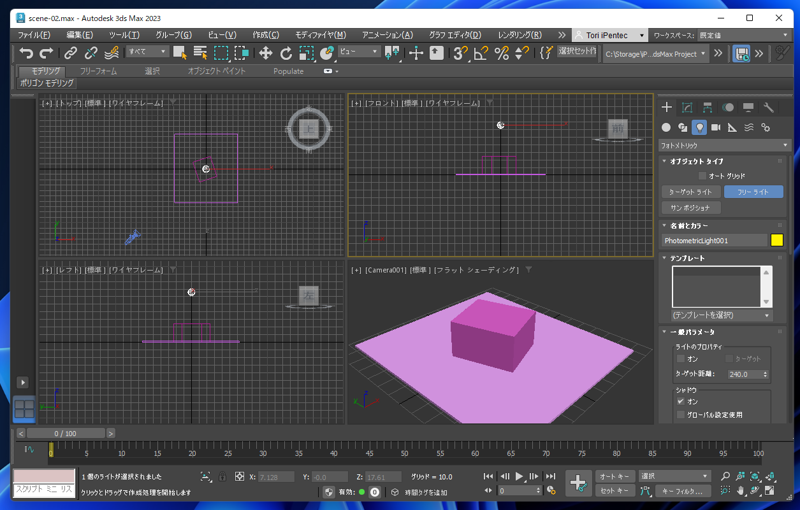800x510 pixels.
Task: Enable the オート グリッド checkbox
Action: pos(703,176)
